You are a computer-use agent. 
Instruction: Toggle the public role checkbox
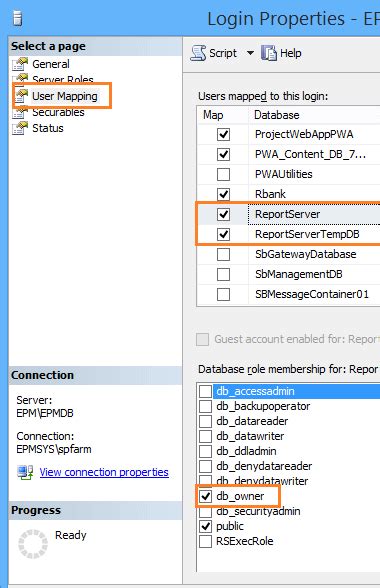click(205, 526)
